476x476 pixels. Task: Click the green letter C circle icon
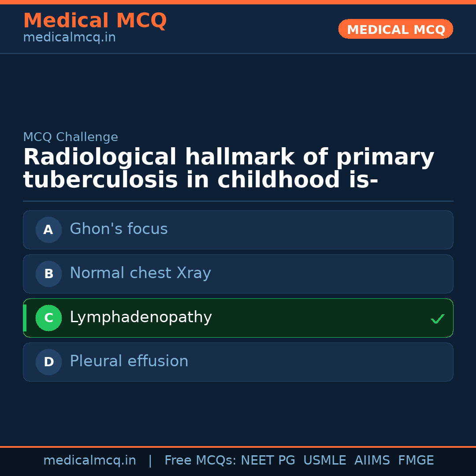pyautogui.click(x=48, y=318)
